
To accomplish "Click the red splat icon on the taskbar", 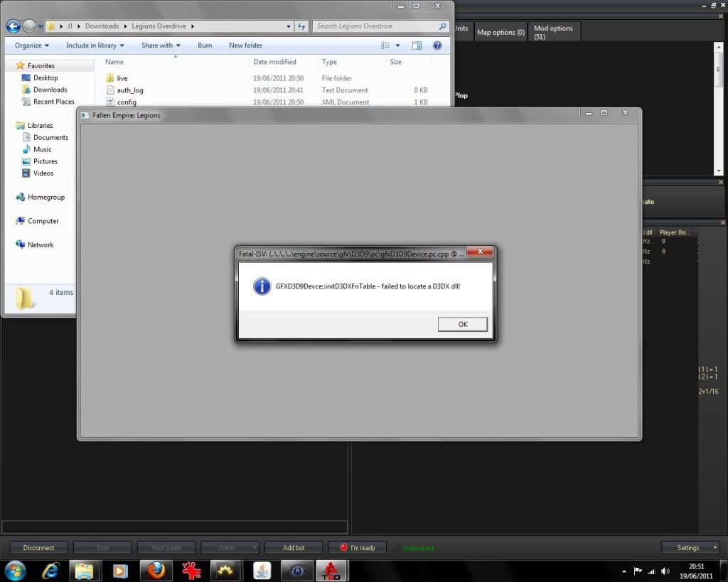I will (x=191, y=571).
